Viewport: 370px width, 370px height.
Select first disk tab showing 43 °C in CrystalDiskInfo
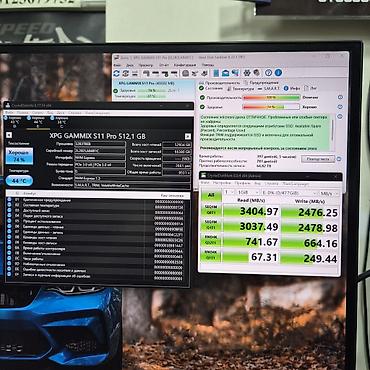14,122
